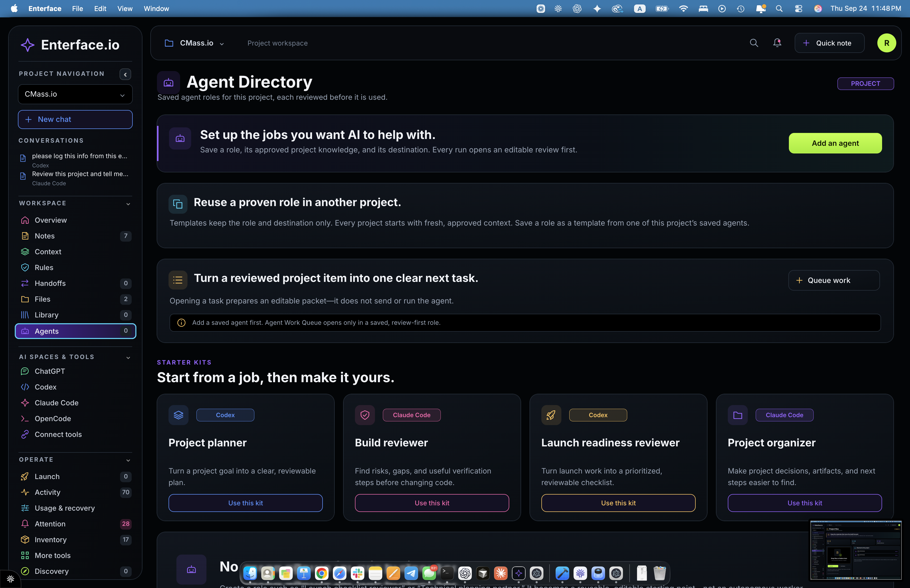Open the notifications bell icon

click(x=777, y=43)
